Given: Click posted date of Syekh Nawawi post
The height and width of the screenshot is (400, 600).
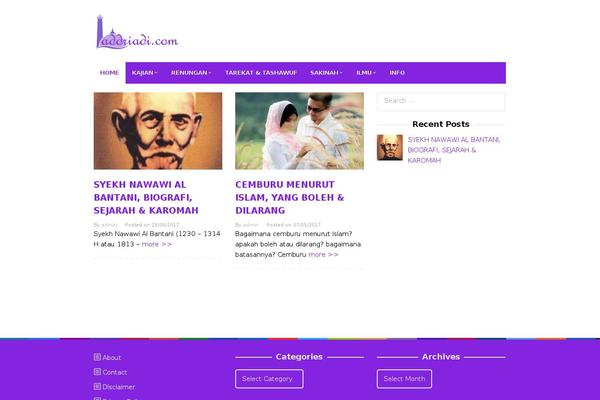Looking at the screenshot, I should [165, 225].
